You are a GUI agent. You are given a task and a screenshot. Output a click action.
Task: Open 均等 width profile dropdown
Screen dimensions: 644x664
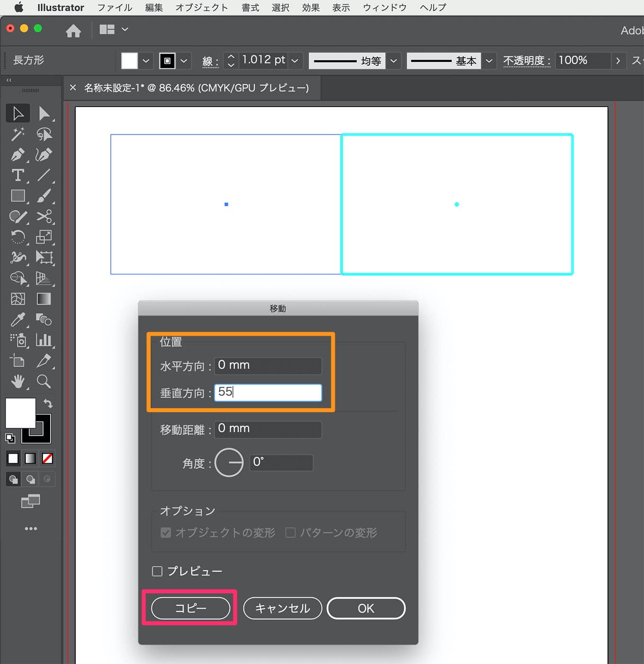(394, 61)
